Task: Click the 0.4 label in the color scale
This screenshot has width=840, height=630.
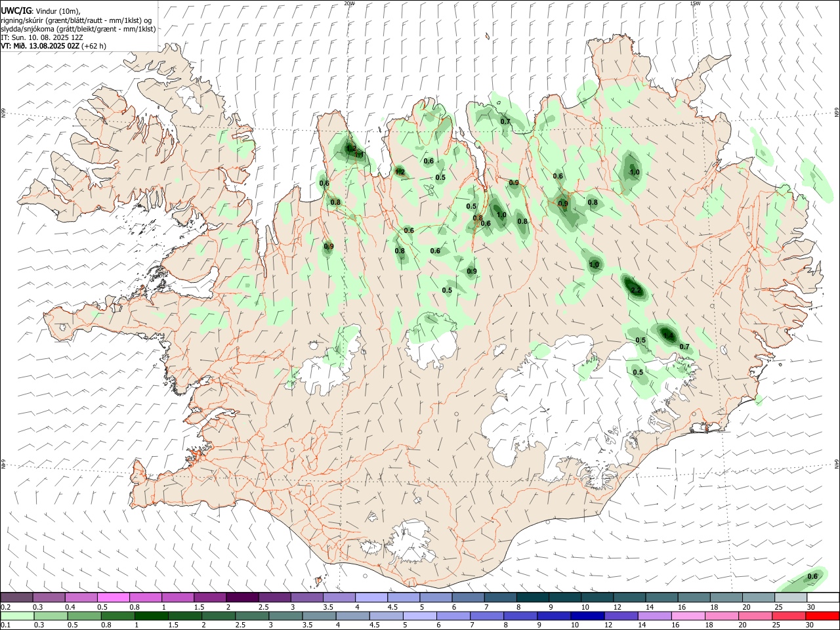Action: click(70, 607)
